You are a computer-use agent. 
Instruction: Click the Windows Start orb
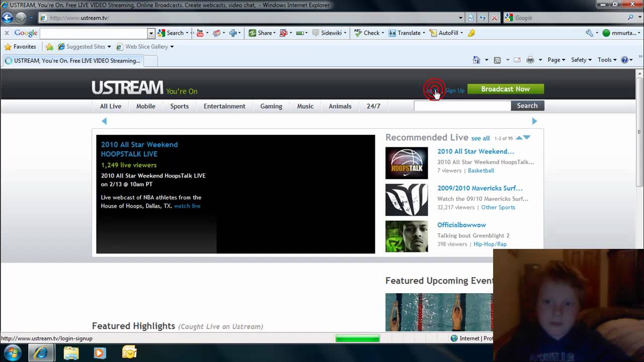[x=13, y=352]
